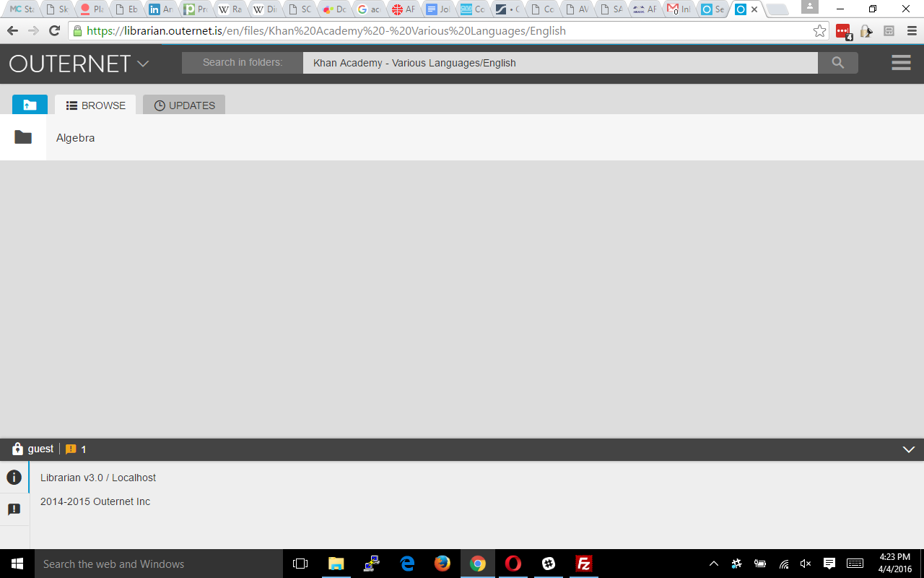Open File Explorer from the taskbar
Image resolution: width=924 pixels, height=578 pixels.
pyautogui.click(x=336, y=564)
